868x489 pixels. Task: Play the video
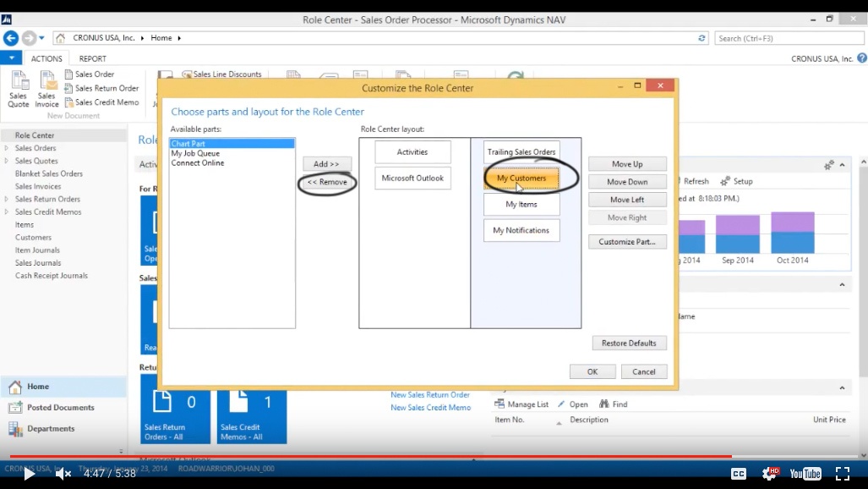click(x=29, y=474)
